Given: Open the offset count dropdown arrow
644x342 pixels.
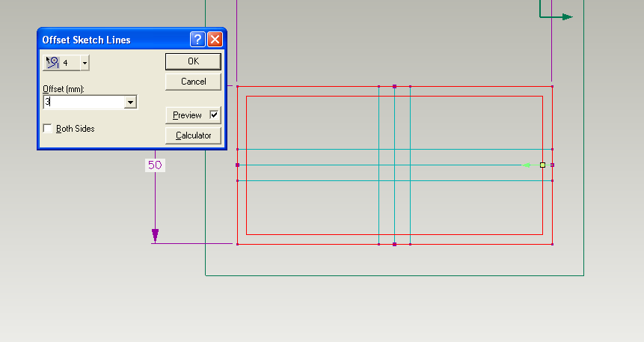Looking at the screenshot, I should (x=85, y=63).
